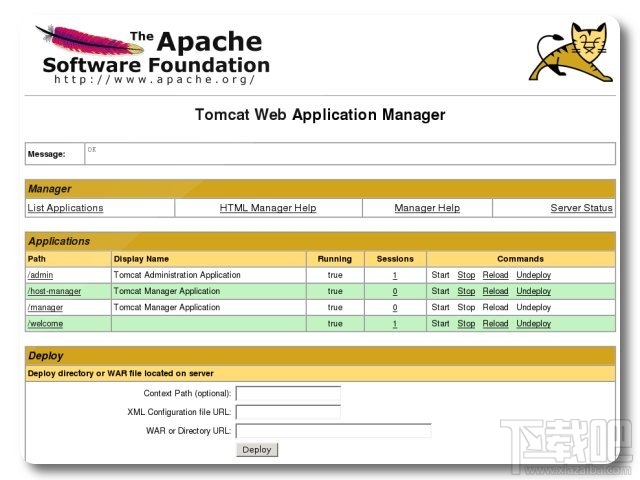Screen dimensions: 640x480
Task: Reload the /admin application
Action: pos(496,275)
